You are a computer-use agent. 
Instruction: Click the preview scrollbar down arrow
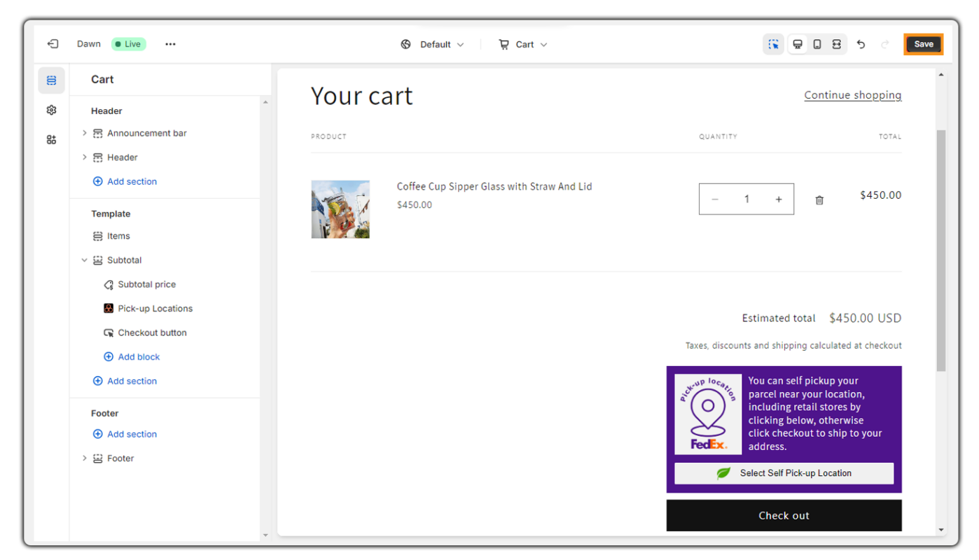940,530
